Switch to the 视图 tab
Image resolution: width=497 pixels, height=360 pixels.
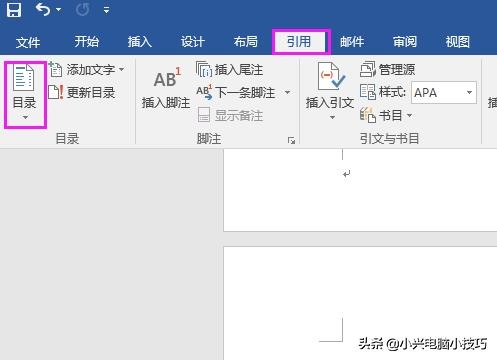click(x=458, y=42)
